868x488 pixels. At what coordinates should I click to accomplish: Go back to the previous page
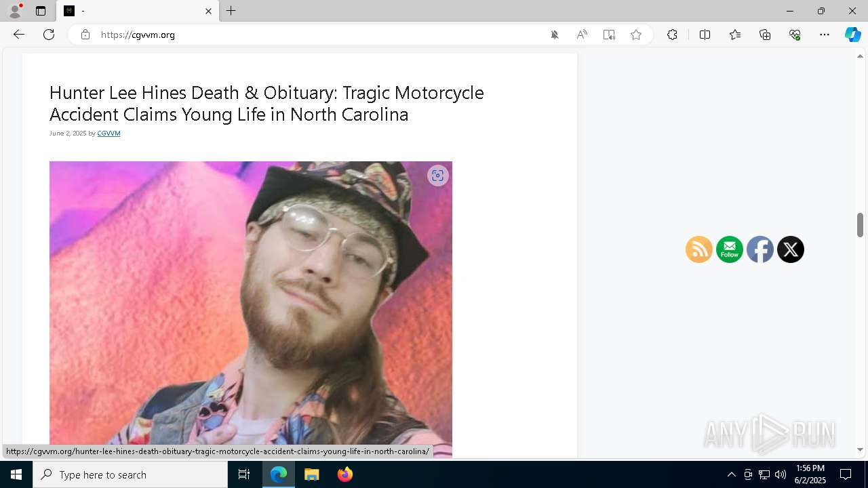point(19,35)
